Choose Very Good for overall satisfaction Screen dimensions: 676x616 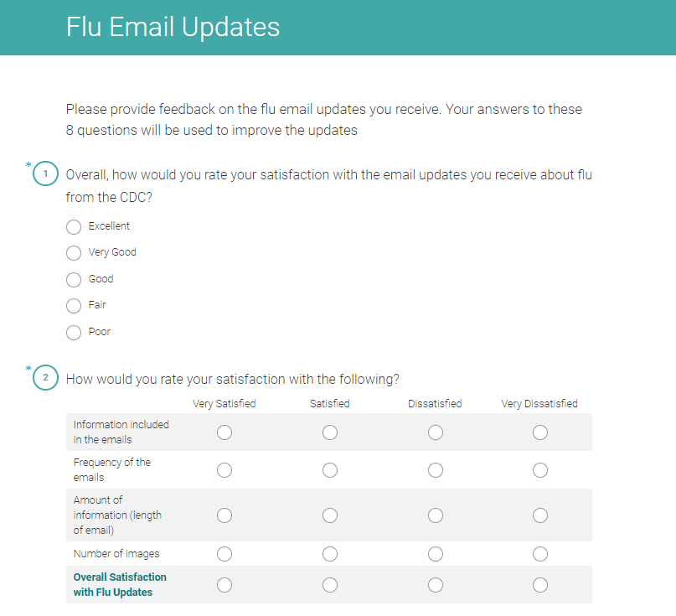[x=74, y=252]
